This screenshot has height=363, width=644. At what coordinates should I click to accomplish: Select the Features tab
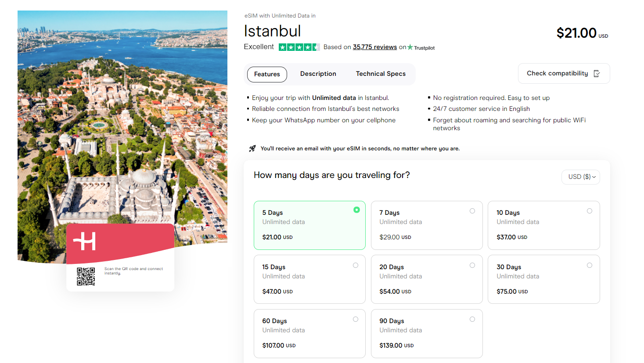click(266, 74)
